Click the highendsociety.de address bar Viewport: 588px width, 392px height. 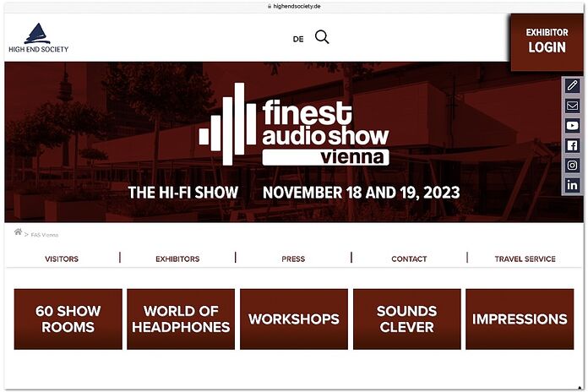294,7
